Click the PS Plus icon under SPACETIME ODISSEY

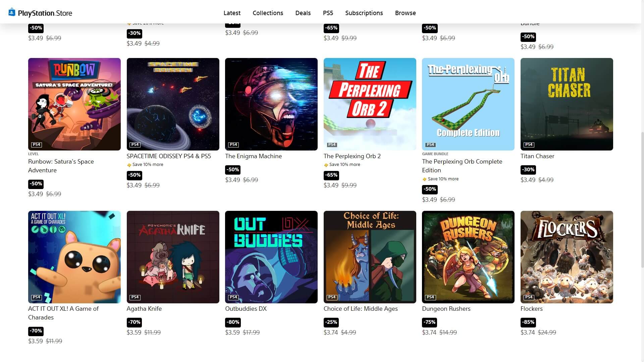tap(129, 165)
